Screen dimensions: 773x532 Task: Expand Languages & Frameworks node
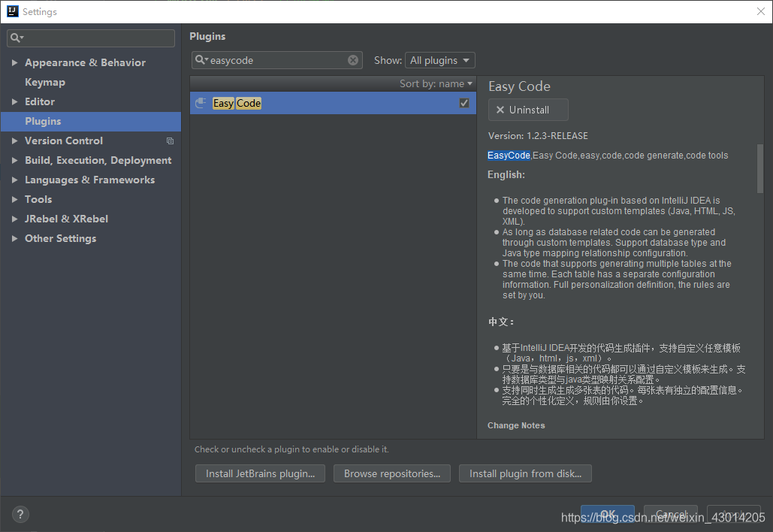(x=15, y=180)
